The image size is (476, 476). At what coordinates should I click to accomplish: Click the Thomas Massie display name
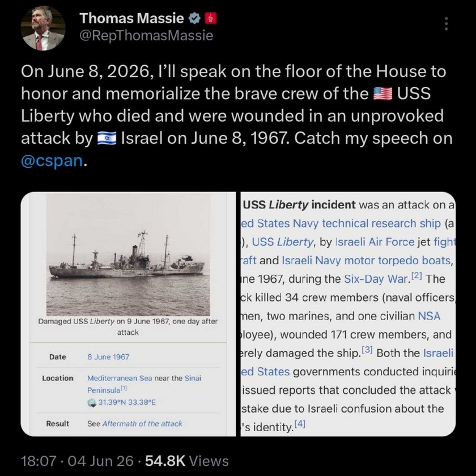[131, 18]
